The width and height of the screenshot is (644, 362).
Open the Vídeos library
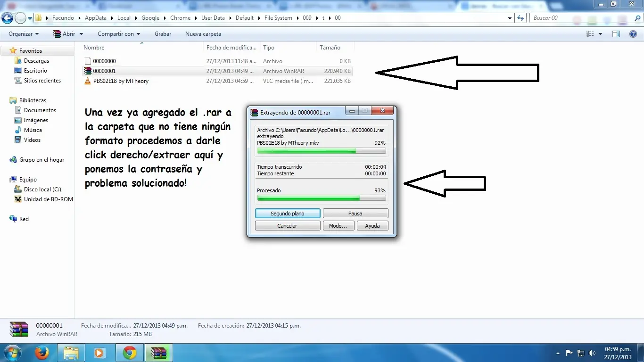click(x=32, y=140)
